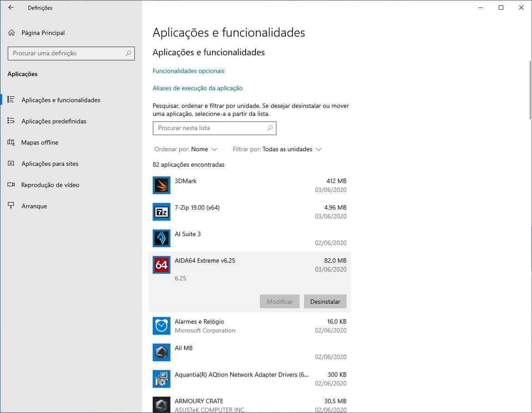Screen dimensions: 532x413
Task: Click ASUSTeK COMPUTER INC. publisher text
Action: pyautogui.click(x=210, y=409)
